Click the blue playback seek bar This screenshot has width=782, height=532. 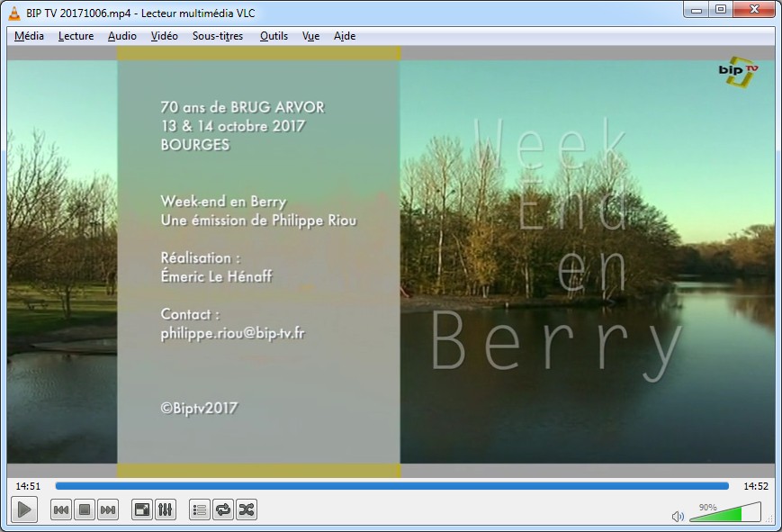[392, 485]
